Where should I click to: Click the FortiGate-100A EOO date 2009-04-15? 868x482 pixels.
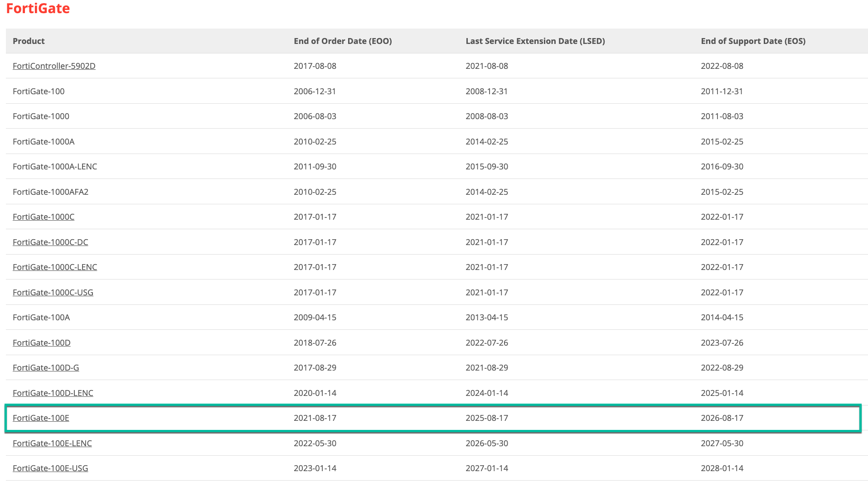315,318
